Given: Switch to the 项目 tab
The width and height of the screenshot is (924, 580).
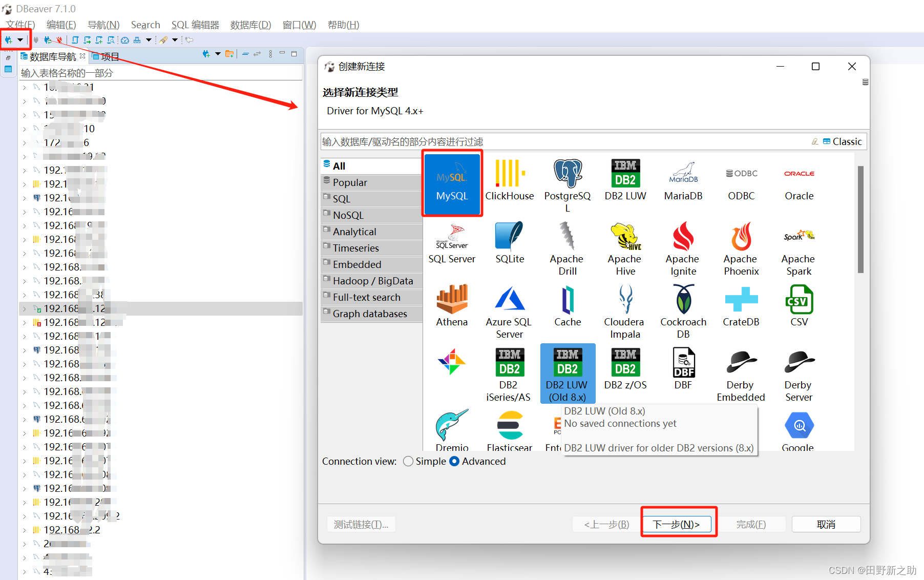Looking at the screenshot, I should pyautogui.click(x=107, y=56).
